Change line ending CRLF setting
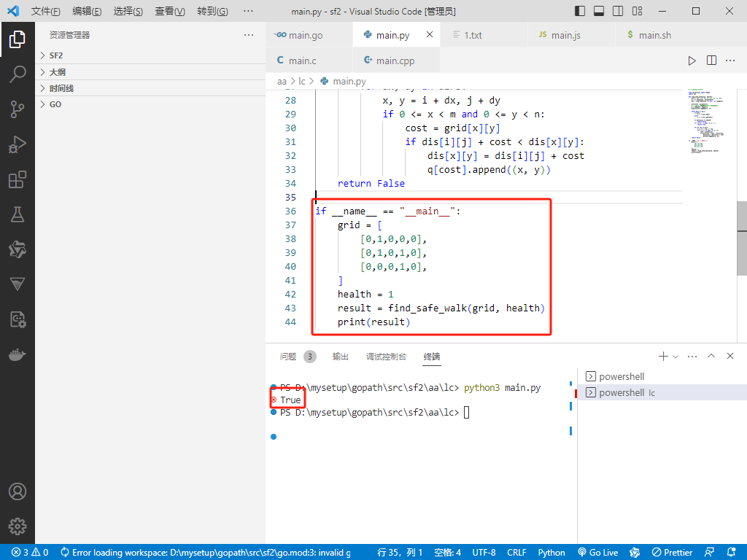The height and width of the screenshot is (560, 747). [516, 553]
